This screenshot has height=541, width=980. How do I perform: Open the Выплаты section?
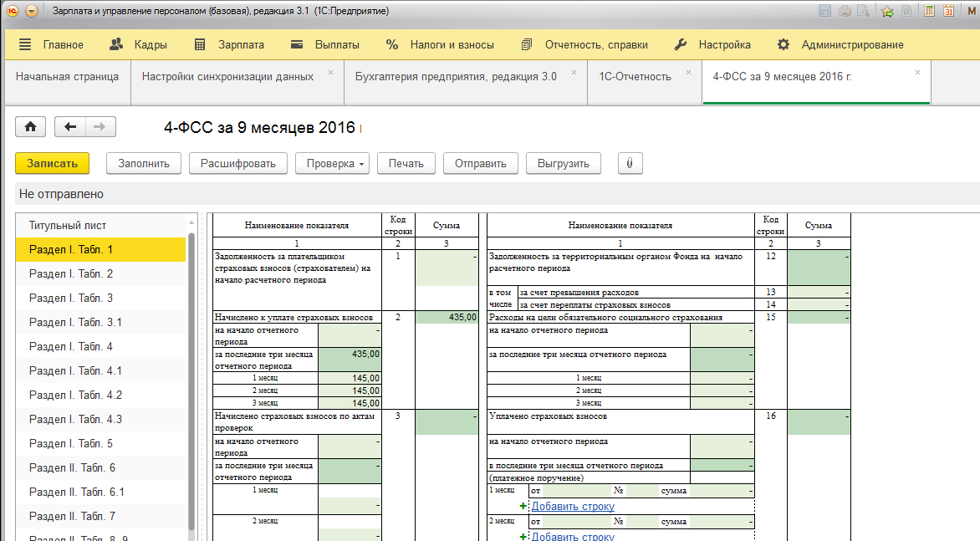coord(325,45)
